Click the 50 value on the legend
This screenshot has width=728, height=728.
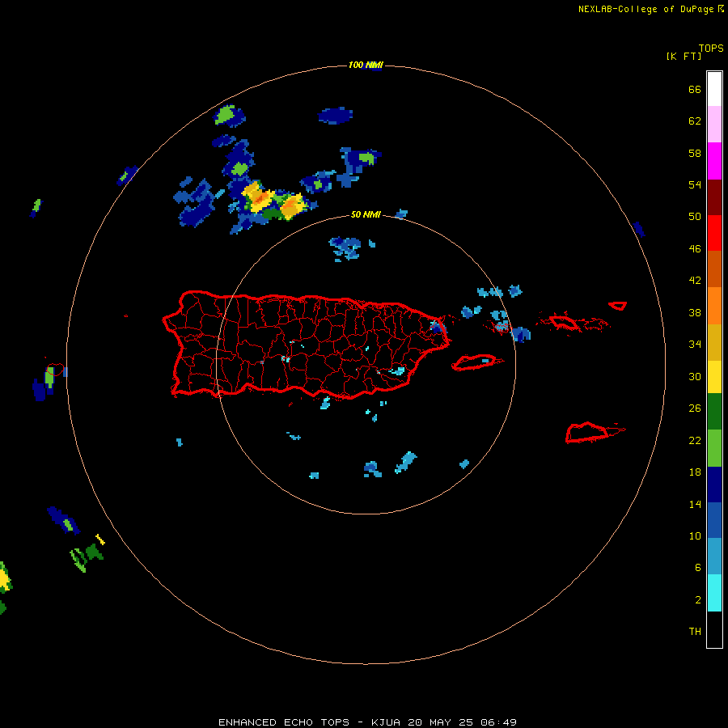[695, 216]
